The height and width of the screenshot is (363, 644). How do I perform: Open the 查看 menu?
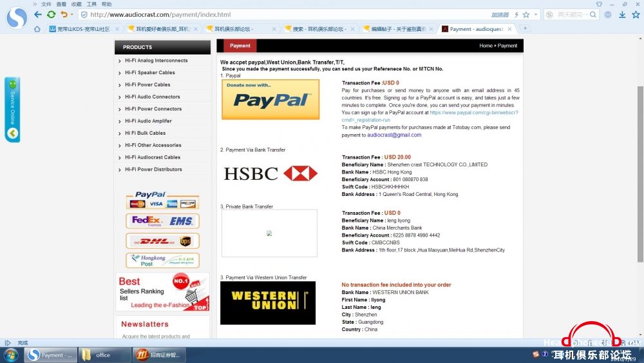click(x=61, y=4)
